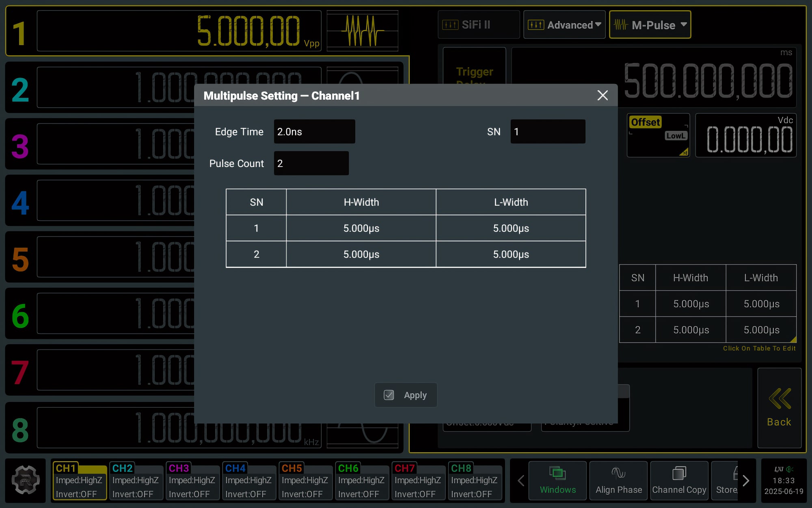
Task: Select the CH7 channel status tab
Action: pyautogui.click(x=418, y=481)
